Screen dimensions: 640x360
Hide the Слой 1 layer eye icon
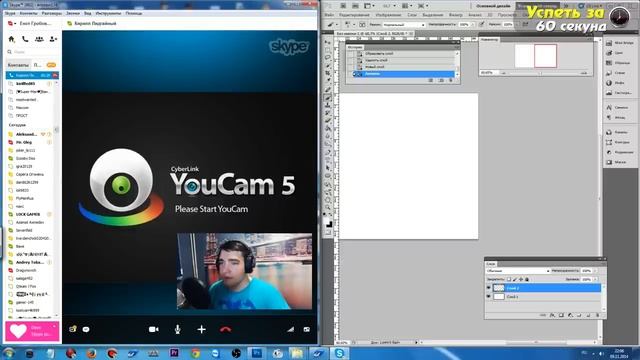pyautogui.click(x=489, y=297)
